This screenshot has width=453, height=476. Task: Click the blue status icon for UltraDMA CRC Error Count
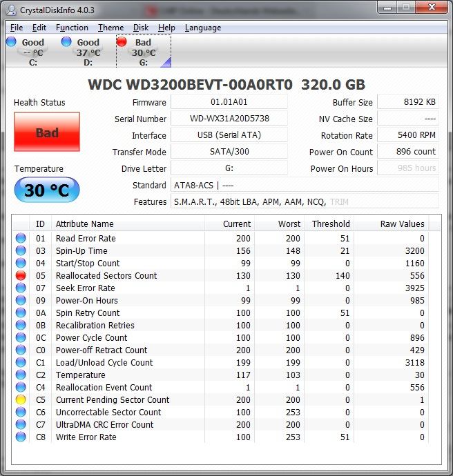click(x=21, y=424)
